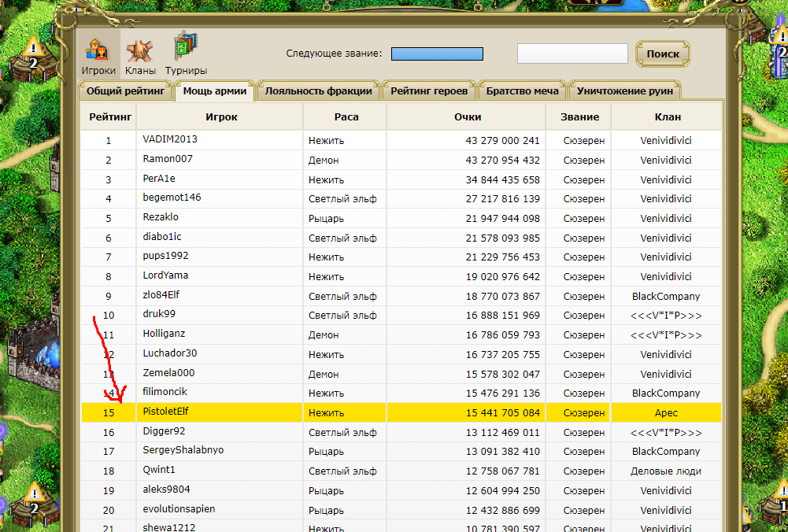The image size is (788, 532).
Task: Click the Клан column header
Action: (x=667, y=116)
